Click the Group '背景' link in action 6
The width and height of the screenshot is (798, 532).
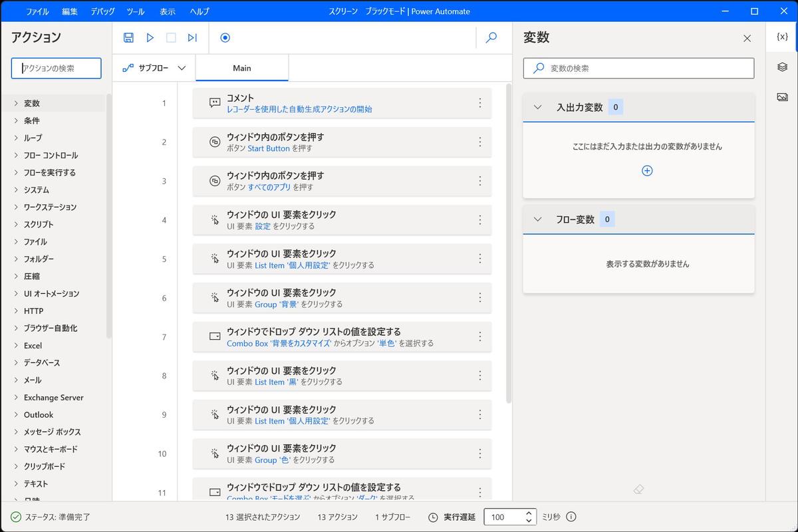pos(277,304)
